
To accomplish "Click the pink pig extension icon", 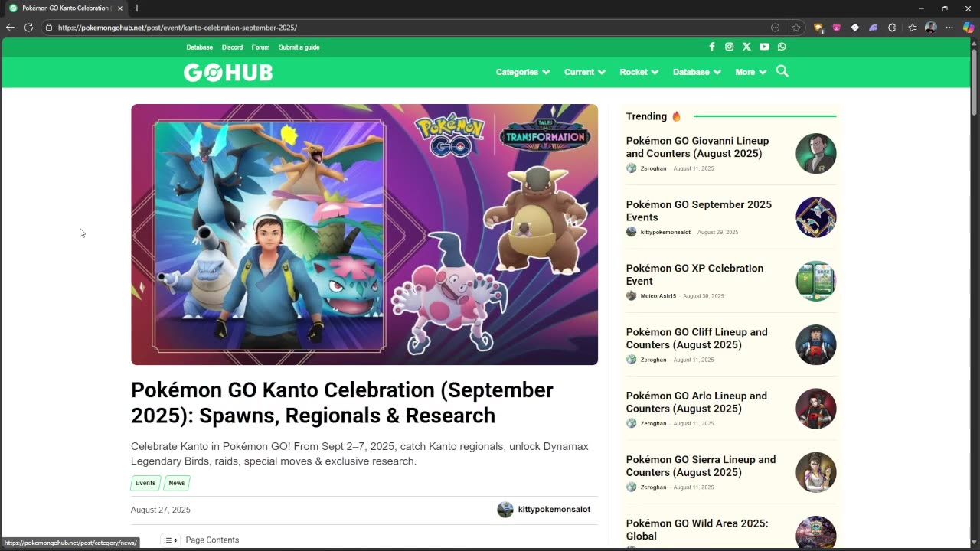I will click(x=837, y=28).
